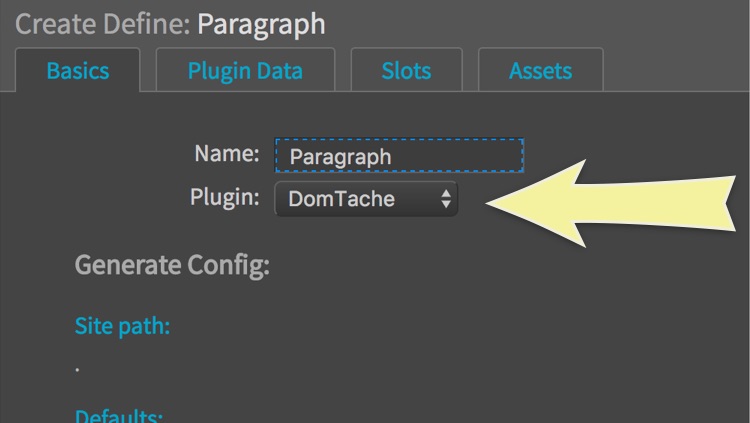Click the dot value under Site path

coord(78,368)
